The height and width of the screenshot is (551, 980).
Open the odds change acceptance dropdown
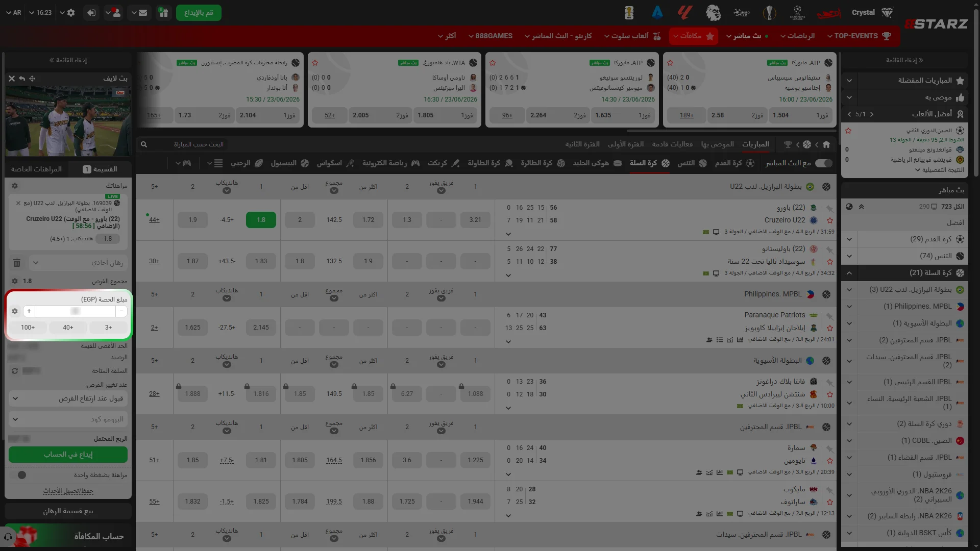68,398
